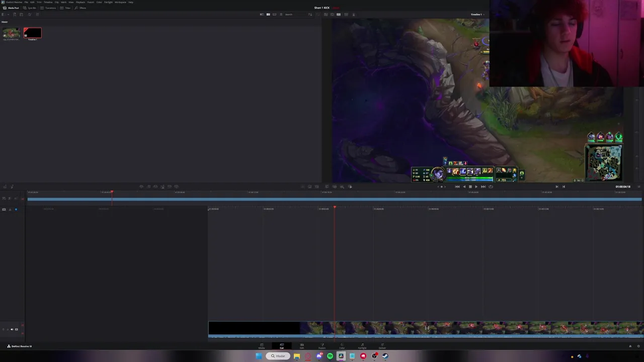The image size is (644, 362).
Task: Open the Playback menu
Action: pos(80,2)
